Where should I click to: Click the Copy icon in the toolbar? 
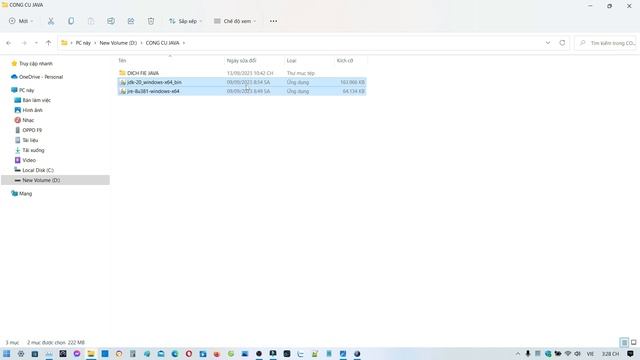coord(71,21)
